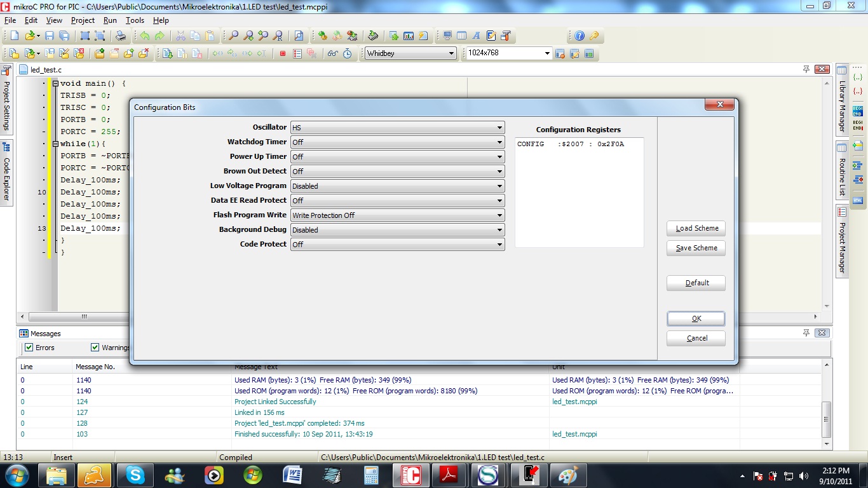Viewport: 868px width, 488px height.
Task: Open the 1024x768 layout dropdown
Action: click(509, 53)
